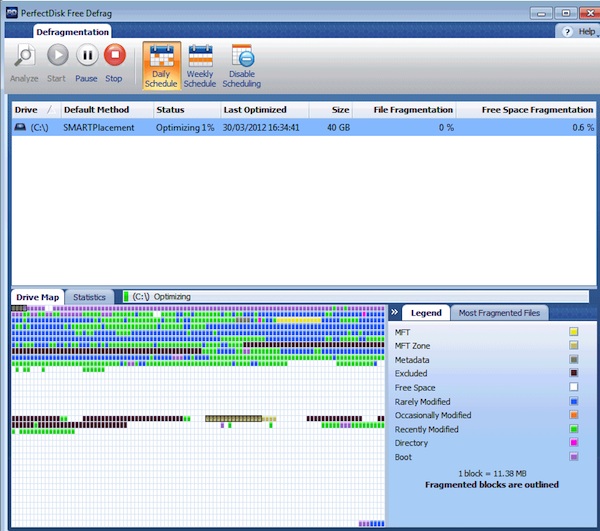
Task: Sort by Default Method column header
Action: [107, 110]
